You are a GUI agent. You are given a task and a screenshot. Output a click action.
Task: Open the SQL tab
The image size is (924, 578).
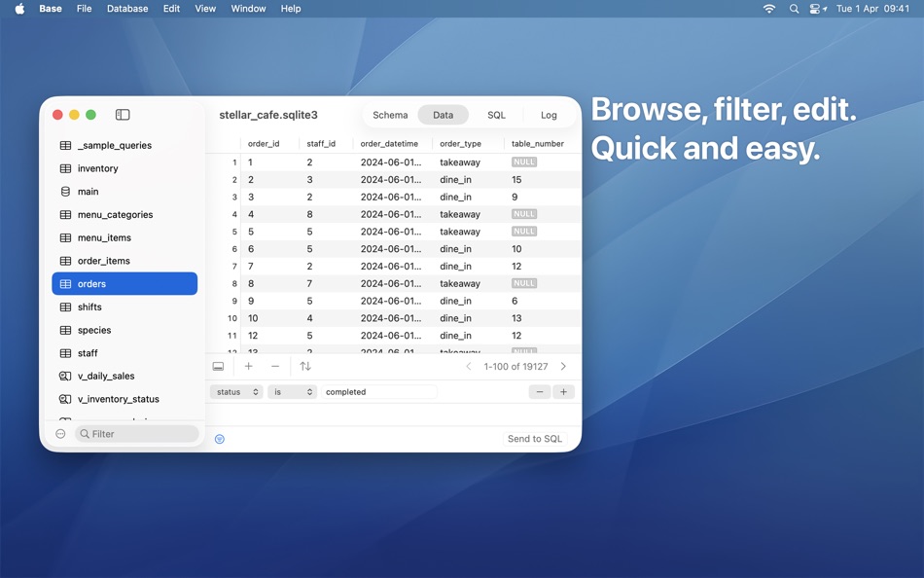pyautogui.click(x=496, y=114)
